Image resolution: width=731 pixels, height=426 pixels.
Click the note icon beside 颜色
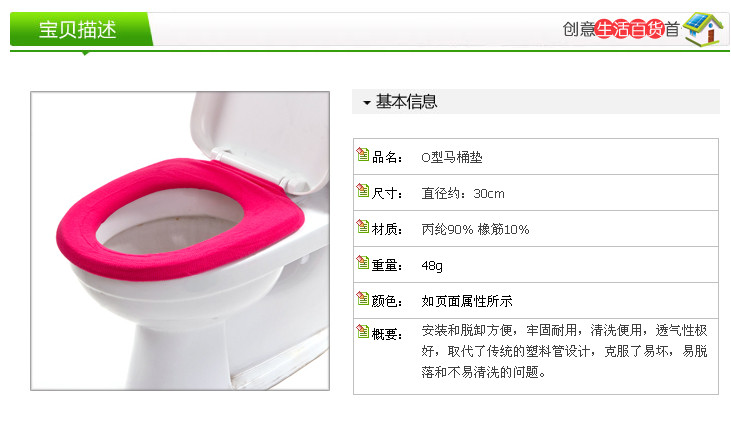pyautogui.click(x=363, y=298)
